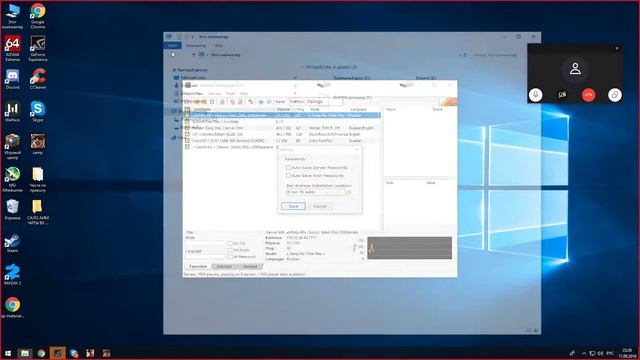Click the Mode filter input field
Viewport: 640px width, 360px height.
pos(205,243)
